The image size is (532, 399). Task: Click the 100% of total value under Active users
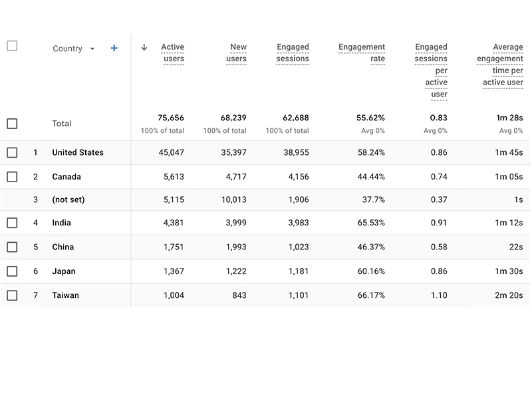tap(162, 131)
